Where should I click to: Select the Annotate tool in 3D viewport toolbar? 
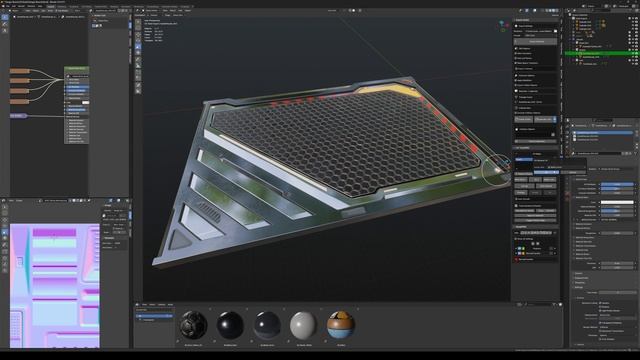(x=138, y=60)
